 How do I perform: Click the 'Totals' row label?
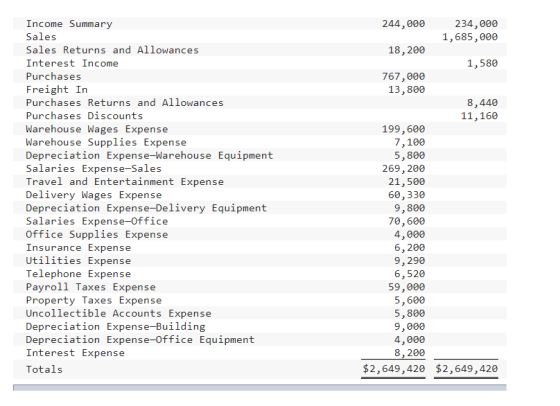pos(44,370)
